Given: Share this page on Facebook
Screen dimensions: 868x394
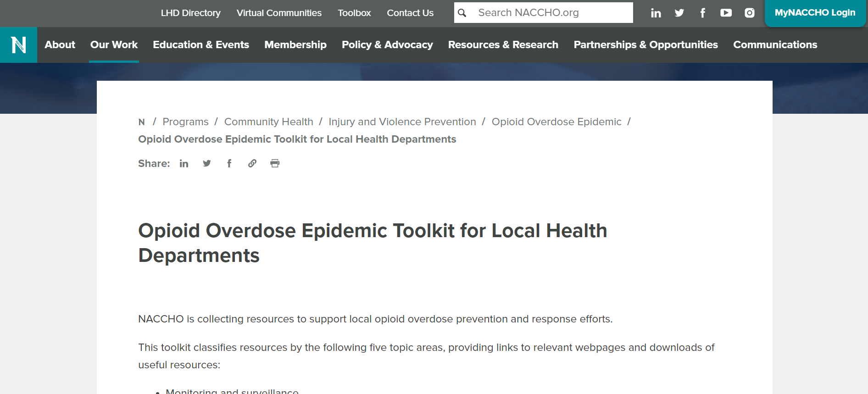Looking at the screenshot, I should 229,163.
